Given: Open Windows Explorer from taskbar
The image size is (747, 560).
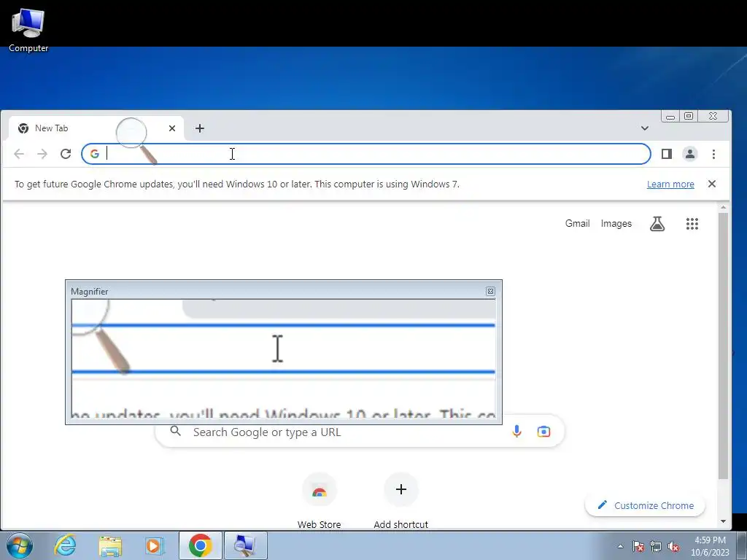Looking at the screenshot, I should (x=111, y=545).
